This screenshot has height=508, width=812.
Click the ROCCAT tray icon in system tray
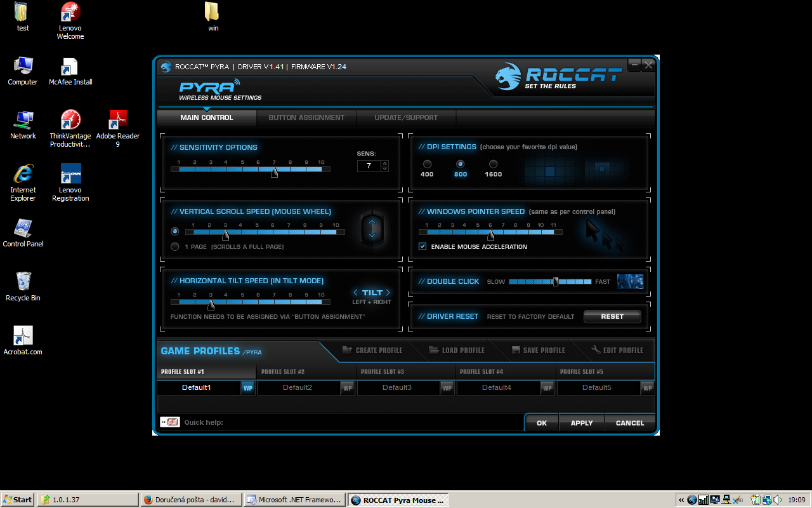click(692, 500)
